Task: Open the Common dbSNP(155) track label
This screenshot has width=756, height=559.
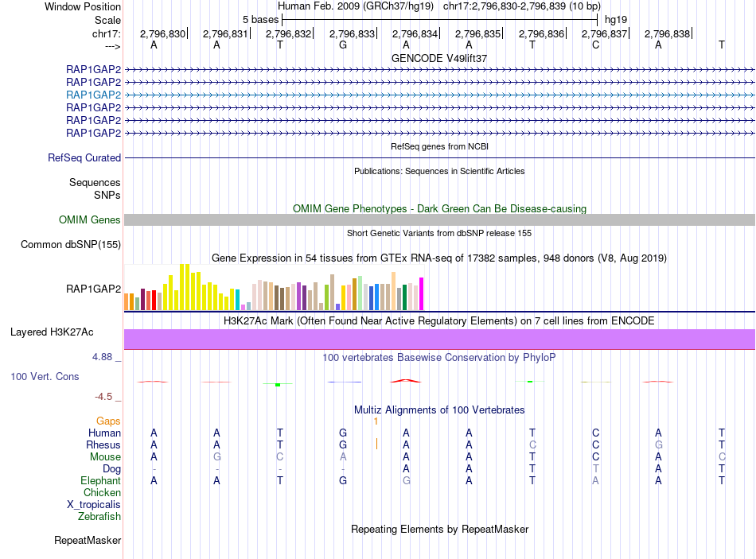Action: [x=71, y=244]
